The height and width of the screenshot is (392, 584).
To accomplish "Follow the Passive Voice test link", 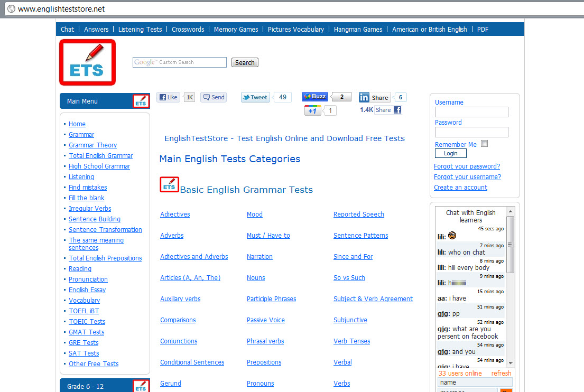I will pos(265,320).
